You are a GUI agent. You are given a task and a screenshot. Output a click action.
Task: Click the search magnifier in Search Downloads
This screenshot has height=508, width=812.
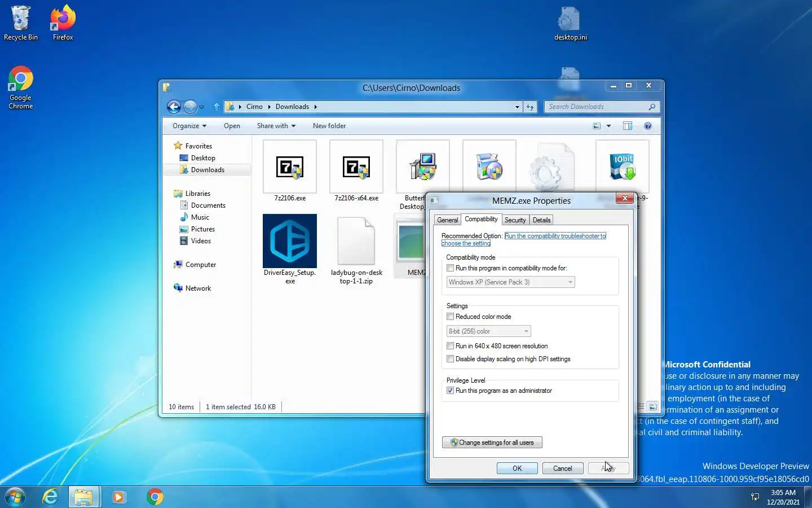click(652, 107)
